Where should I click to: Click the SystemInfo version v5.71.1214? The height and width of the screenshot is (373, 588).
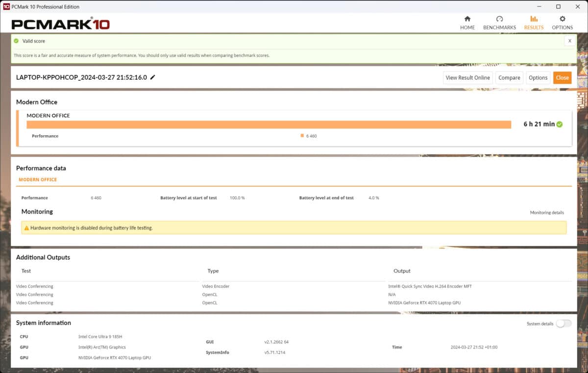click(275, 352)
